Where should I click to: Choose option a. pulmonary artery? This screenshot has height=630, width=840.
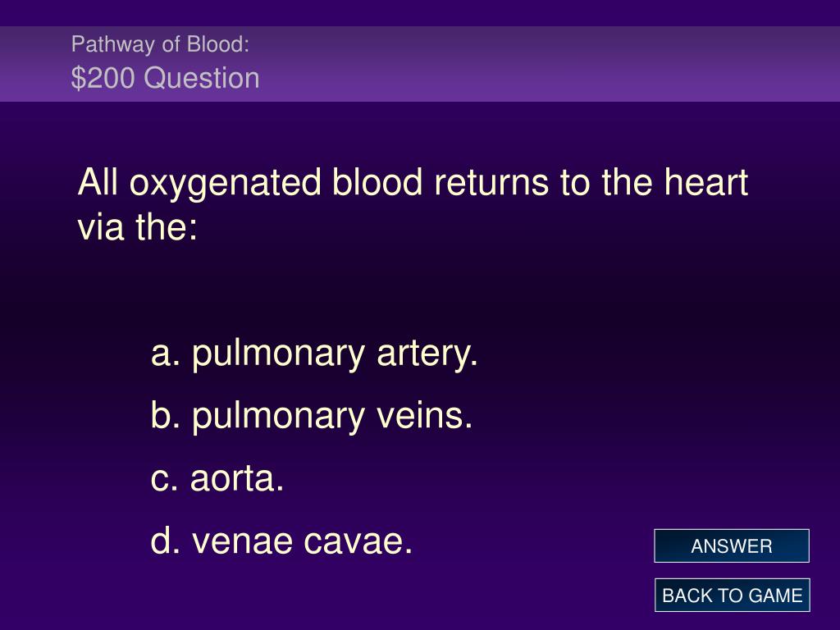[x=314, y=354]
